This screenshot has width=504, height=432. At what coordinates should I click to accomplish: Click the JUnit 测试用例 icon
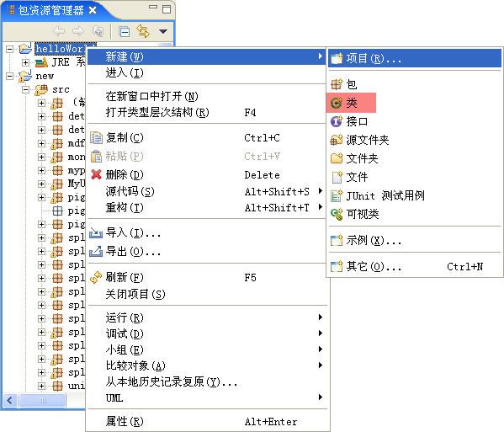[337, 195]
